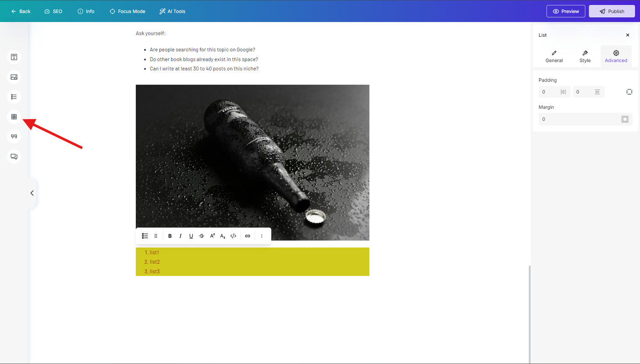
Task: Add a quote block from sidebar
Action: tap(14, 136)
